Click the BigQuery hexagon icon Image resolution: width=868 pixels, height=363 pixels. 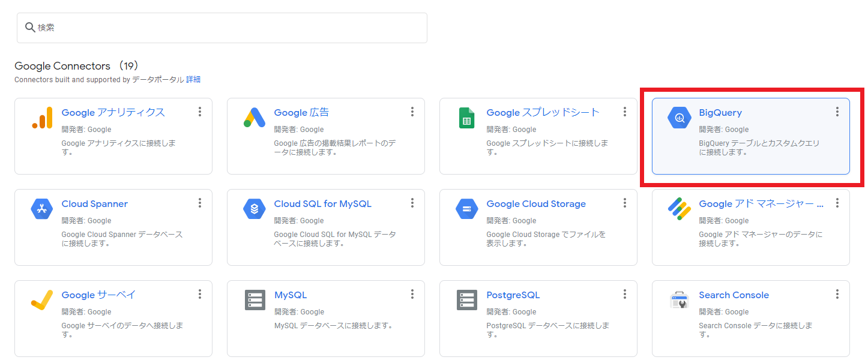click(680, 118)
